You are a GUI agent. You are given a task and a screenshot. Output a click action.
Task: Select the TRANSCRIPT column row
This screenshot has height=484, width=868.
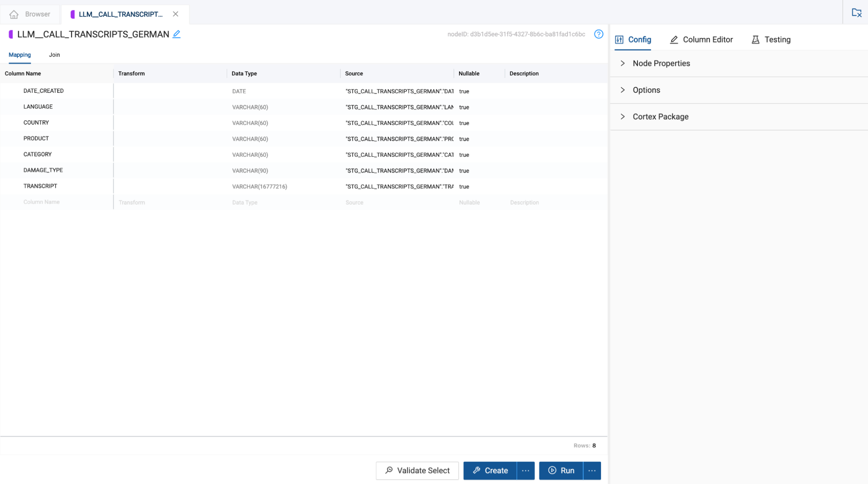pos(40,186)
